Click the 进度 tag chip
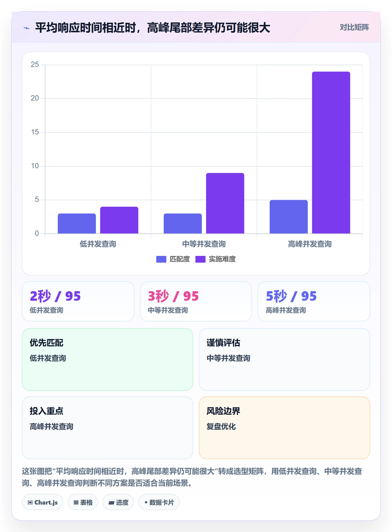 click(118, 502)
